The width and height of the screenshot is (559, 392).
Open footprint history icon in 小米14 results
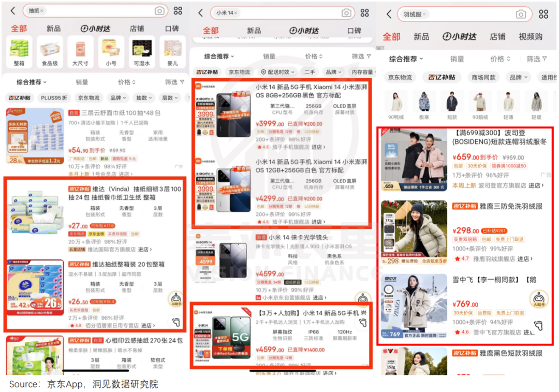click(363, 323)
